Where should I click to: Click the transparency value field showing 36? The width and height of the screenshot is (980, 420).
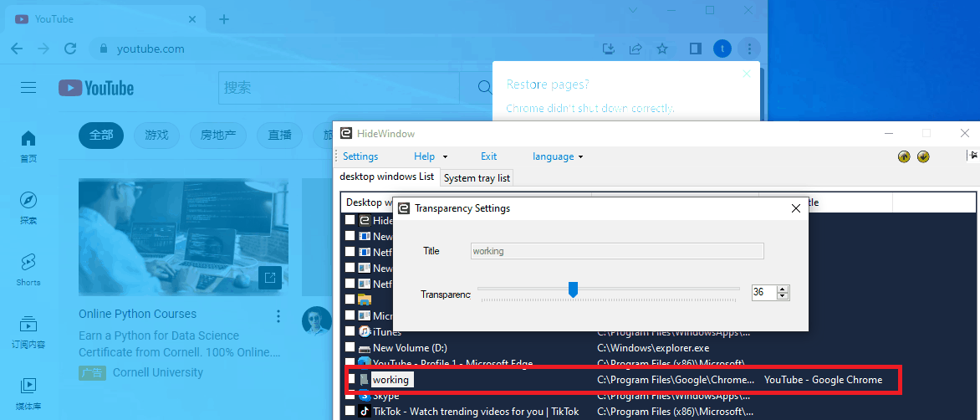pos(763,293)
